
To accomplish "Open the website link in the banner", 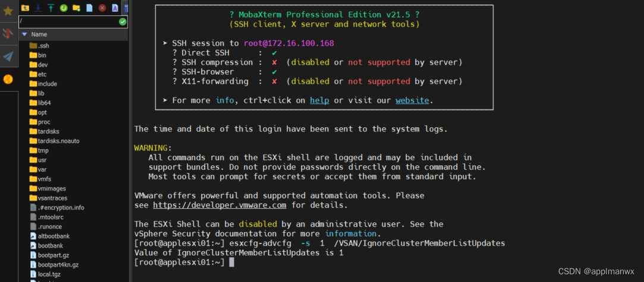I will pyautogui.click(x=412, y=101).
